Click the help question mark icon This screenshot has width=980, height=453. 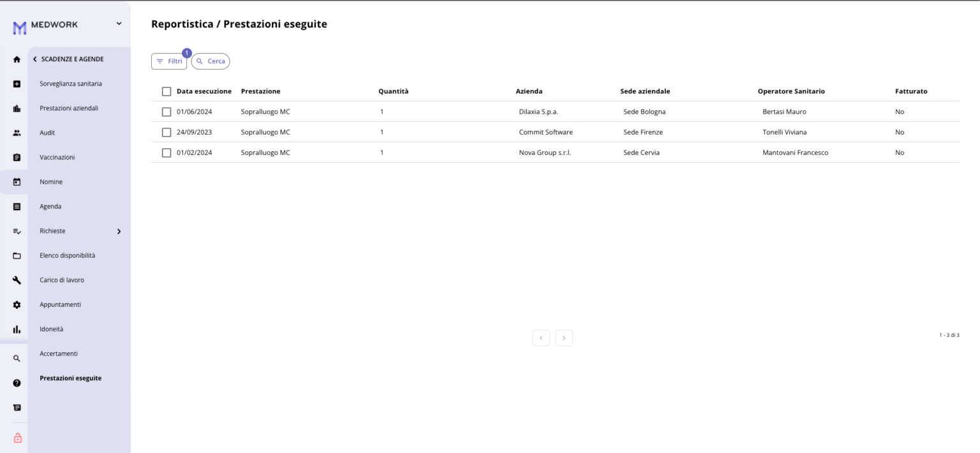pyautogui.click(x=17, y=383)
